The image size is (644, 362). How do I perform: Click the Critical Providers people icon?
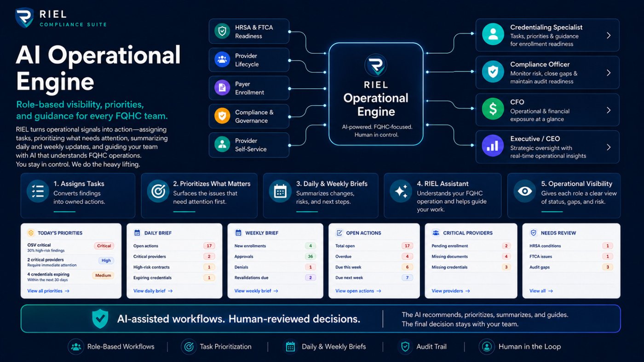436,233
